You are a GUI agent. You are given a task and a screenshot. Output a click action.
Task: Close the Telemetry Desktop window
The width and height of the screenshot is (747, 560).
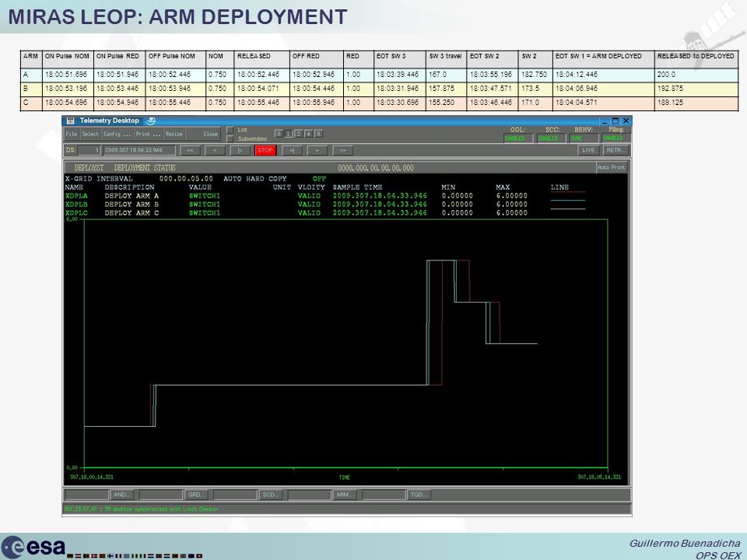626,121
